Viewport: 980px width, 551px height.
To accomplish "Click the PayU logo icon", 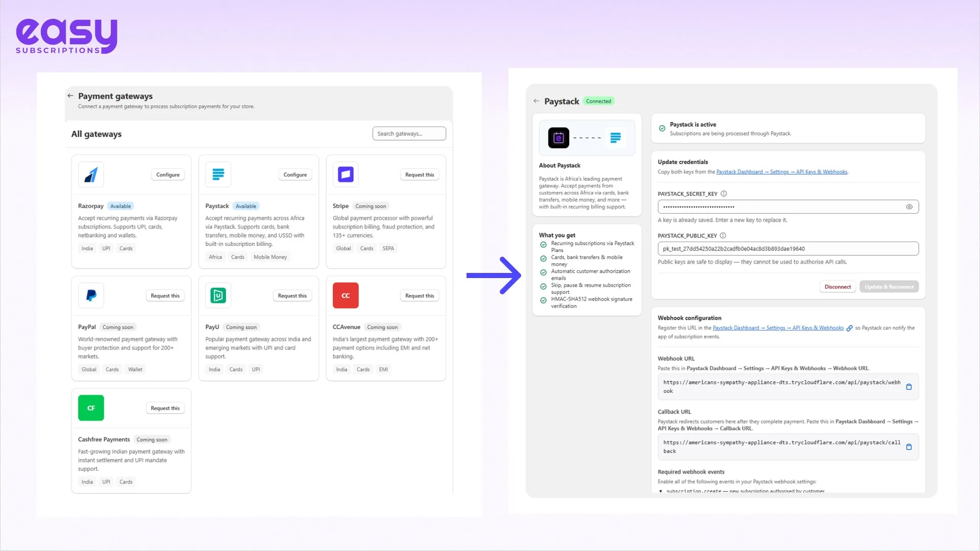I will point(218,295).
